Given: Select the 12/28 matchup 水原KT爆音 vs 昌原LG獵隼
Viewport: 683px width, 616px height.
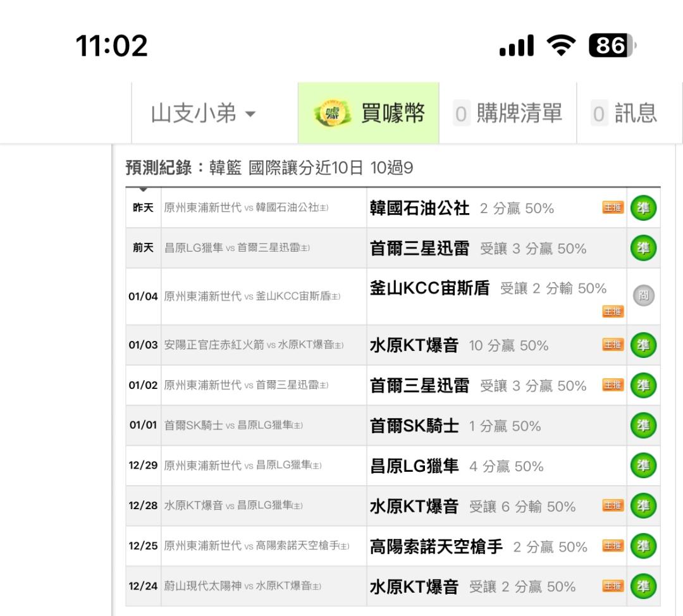Looking at the screenshot, I should (x=233, y=505).
